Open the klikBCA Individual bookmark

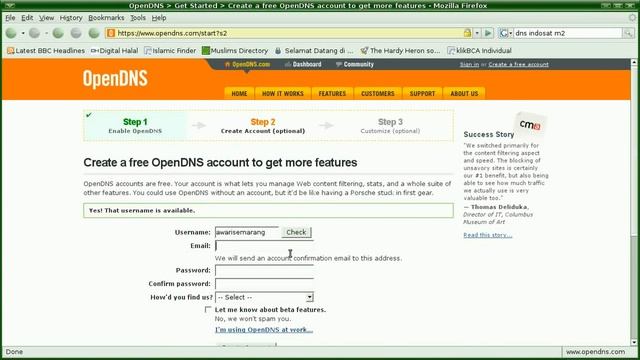coord(480,51)
